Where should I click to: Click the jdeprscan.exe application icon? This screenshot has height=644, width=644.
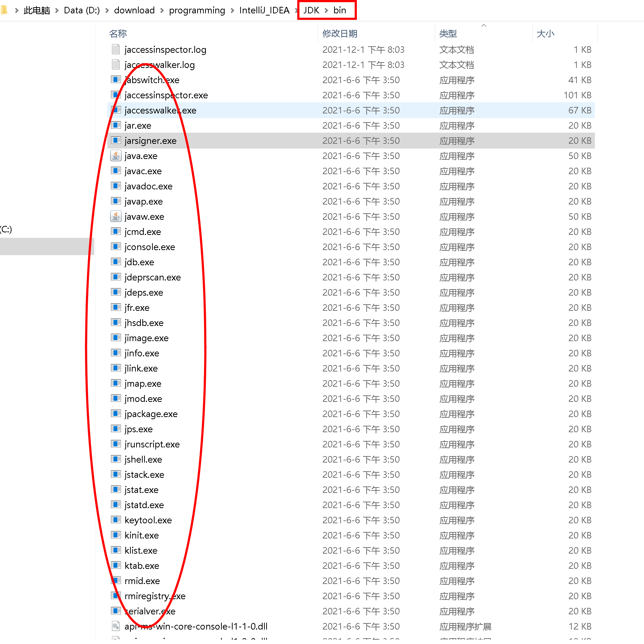(x=116, y=277)
